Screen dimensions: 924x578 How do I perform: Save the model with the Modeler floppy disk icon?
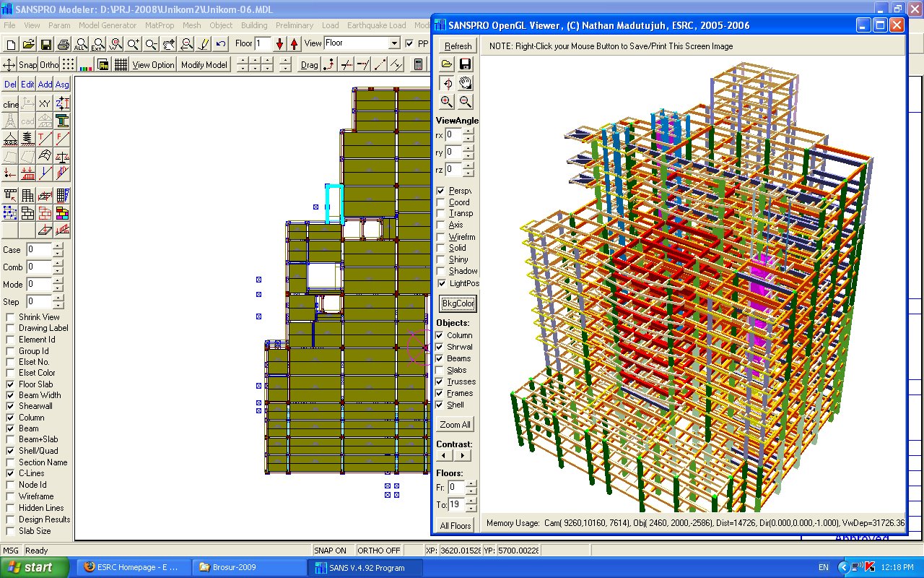coord(46,44)
